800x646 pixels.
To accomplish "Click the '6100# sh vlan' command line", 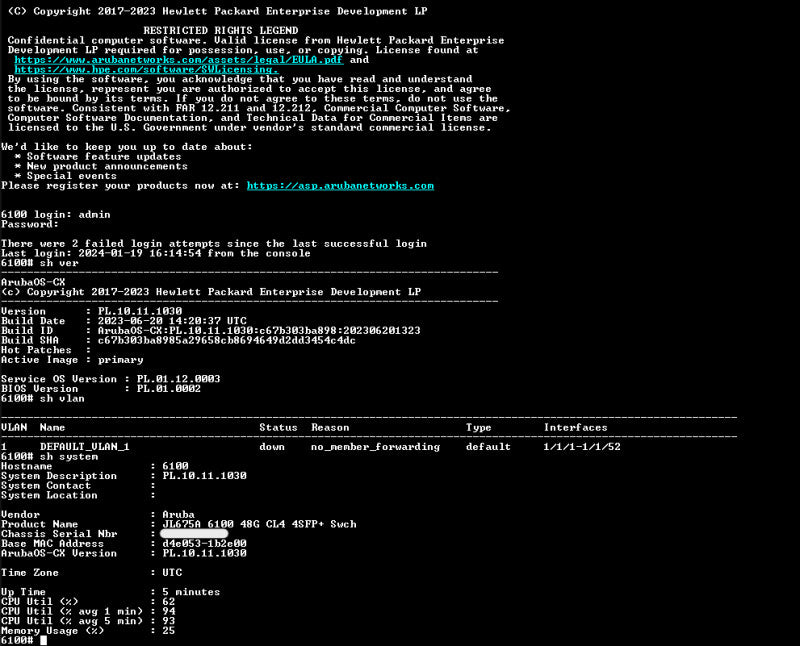I will tap(43, 399).
